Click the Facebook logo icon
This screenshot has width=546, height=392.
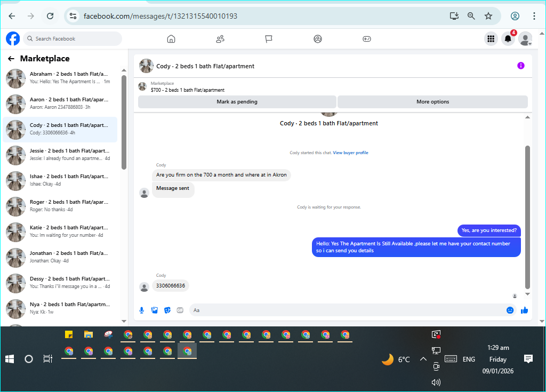[13, 39]
